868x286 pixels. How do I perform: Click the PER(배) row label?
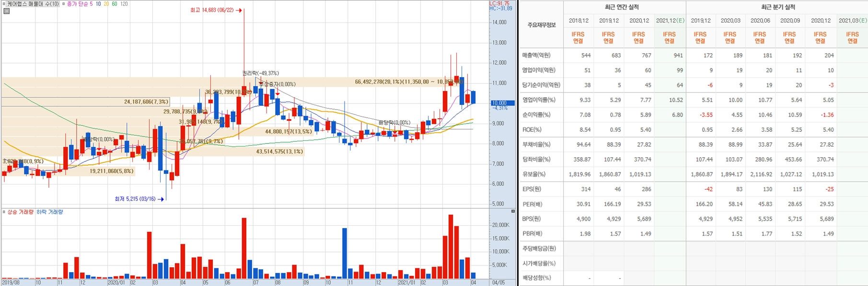[x=532, y=204]
